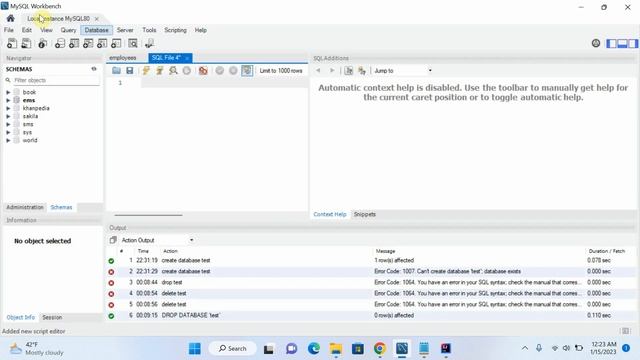Viewport: 640px width, 360px height.
Task: Run Explain on current statement icon
Action: tap(173, 71)
